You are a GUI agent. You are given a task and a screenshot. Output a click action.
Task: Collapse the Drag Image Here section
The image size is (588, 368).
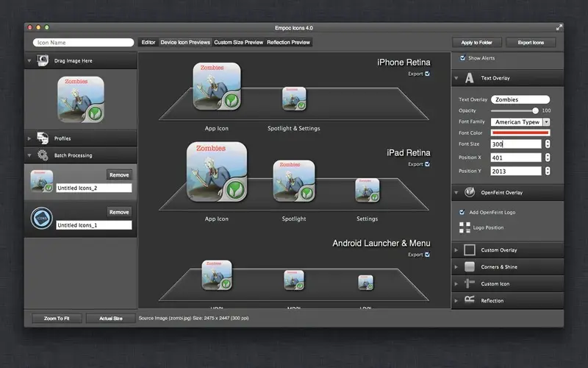[29, 60]
